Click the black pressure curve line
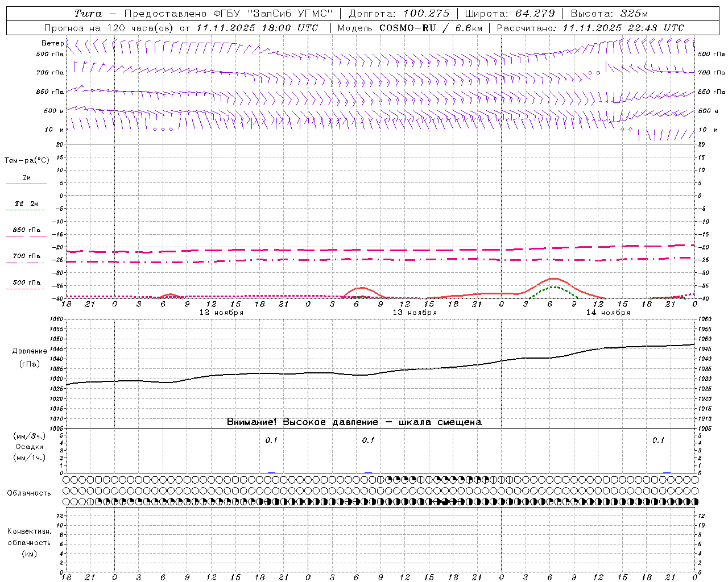 click(380, 373)
